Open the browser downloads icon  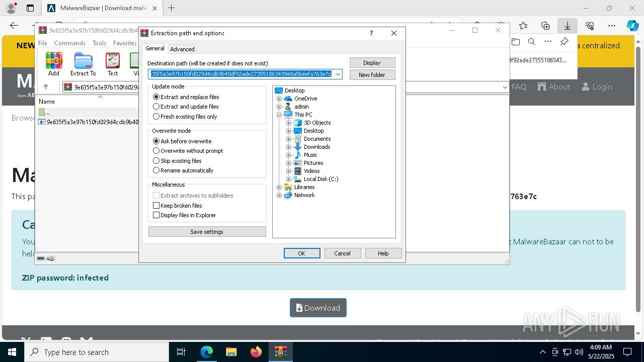coord(567,26)
